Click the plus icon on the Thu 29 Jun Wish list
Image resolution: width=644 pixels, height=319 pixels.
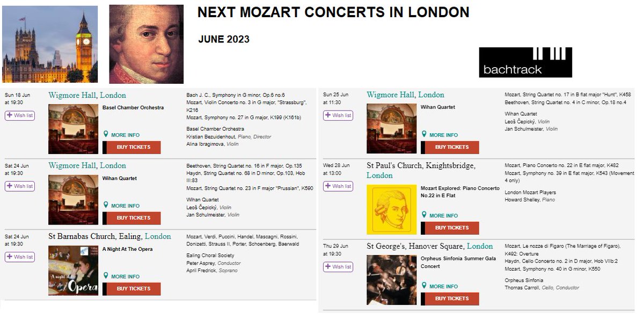click(328, 267)
